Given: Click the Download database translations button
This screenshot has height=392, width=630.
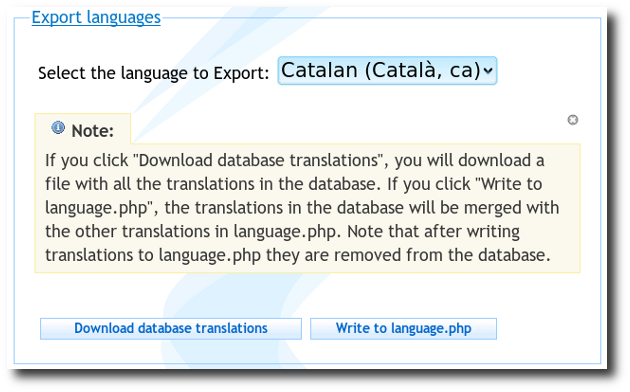Looking at the screenshot, I should [x=171, y=329].
